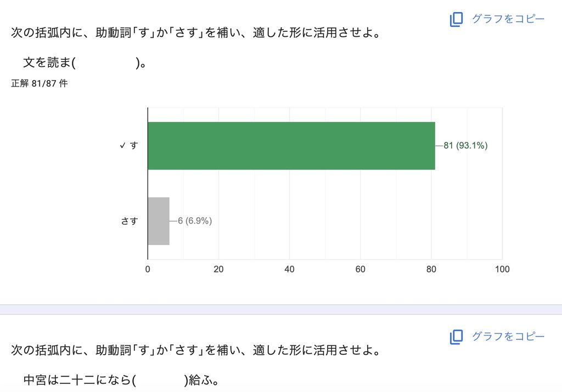
Task: Click the green す answer bar
Action: 291,146
